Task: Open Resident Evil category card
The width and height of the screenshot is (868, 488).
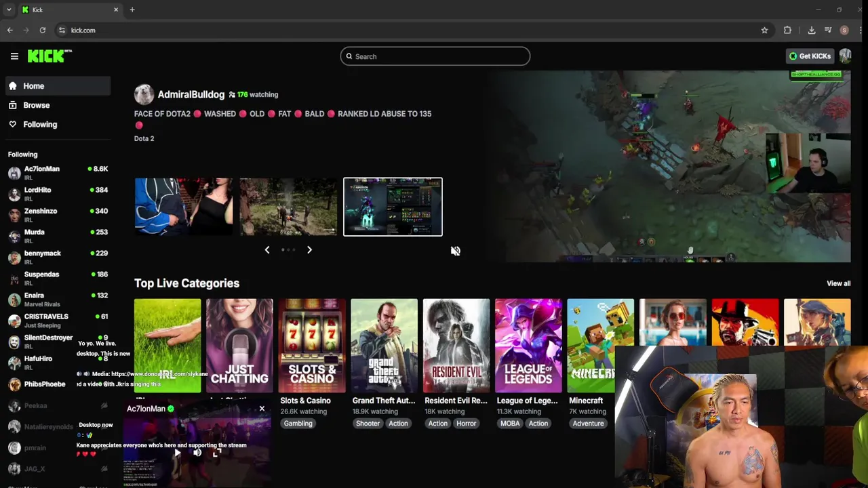Action: click(456, 346)
